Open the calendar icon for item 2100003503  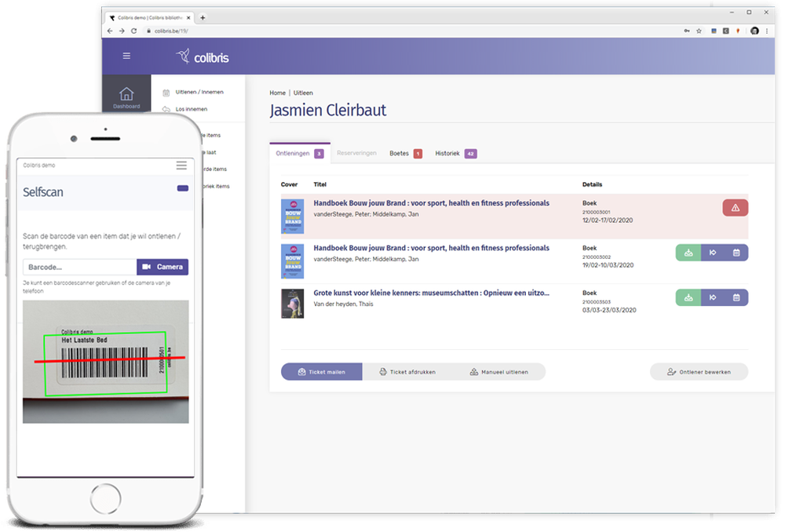point(736,298)
